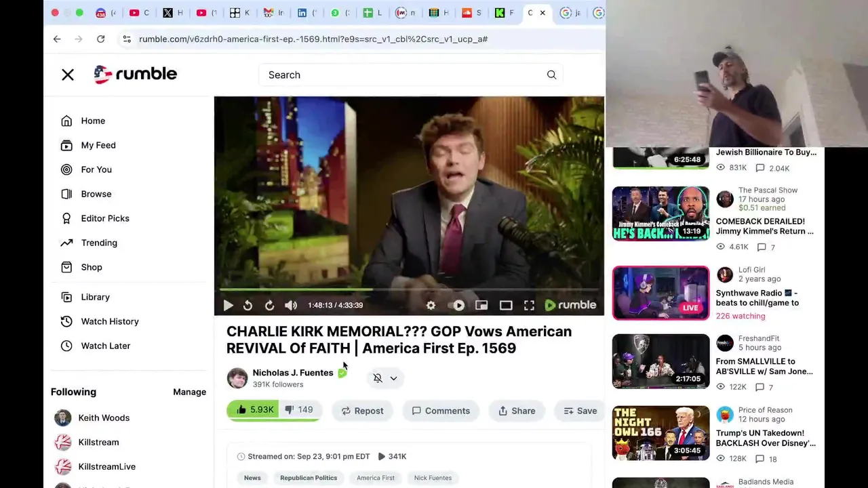The height and width of the screenshot is (488, 868).
Task: Click Nicholas J. Fuentes avatar
Action: pos(237,378)
